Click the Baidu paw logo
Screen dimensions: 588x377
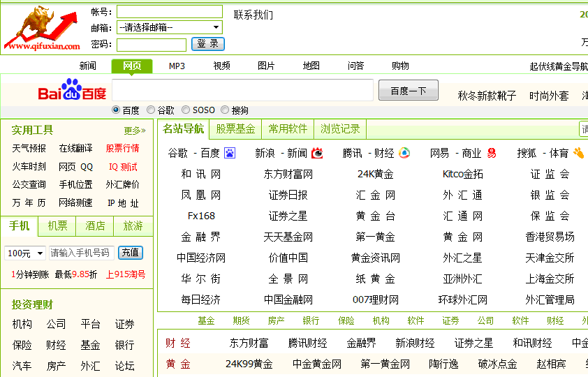72,89
